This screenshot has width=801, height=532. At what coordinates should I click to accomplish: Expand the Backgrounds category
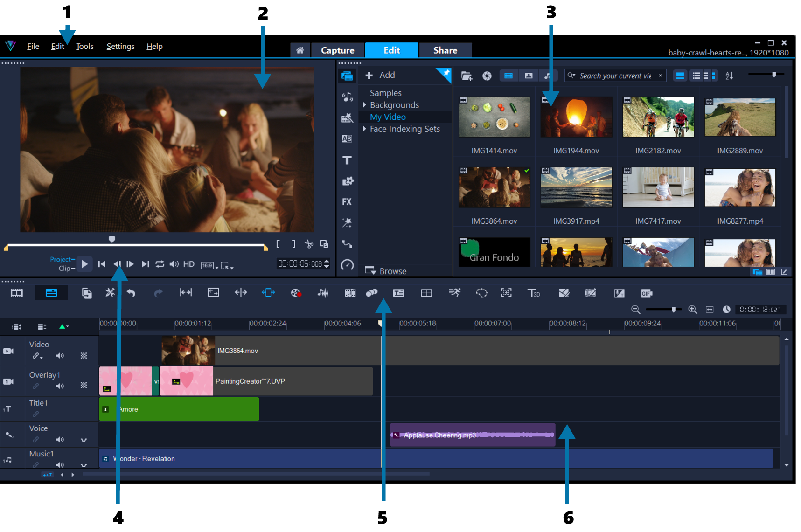[365, 105]
